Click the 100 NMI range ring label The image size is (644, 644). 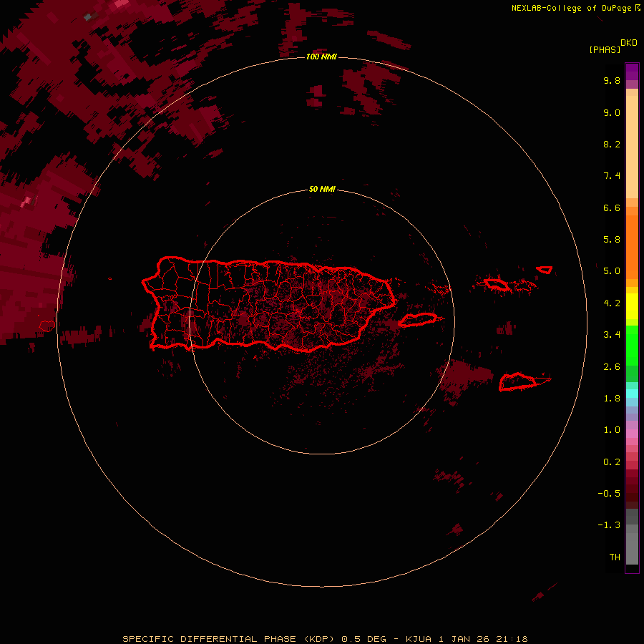point(321,57)
